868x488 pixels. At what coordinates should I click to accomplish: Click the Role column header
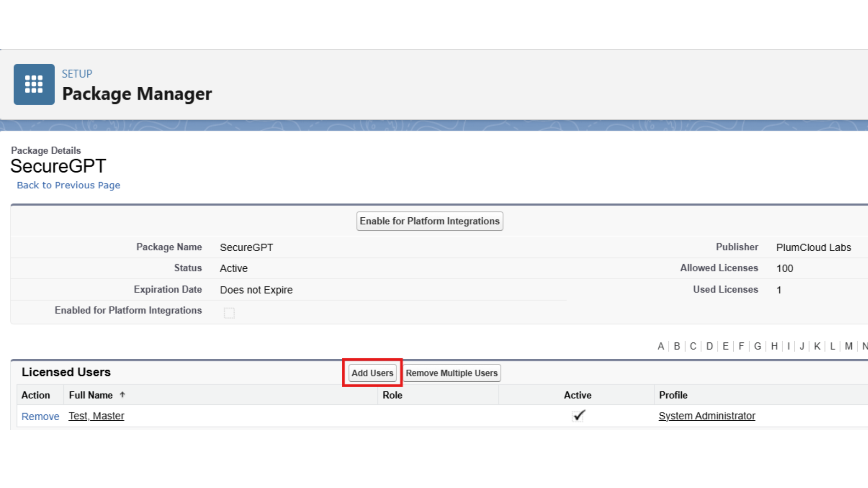[x=392, y=395]
